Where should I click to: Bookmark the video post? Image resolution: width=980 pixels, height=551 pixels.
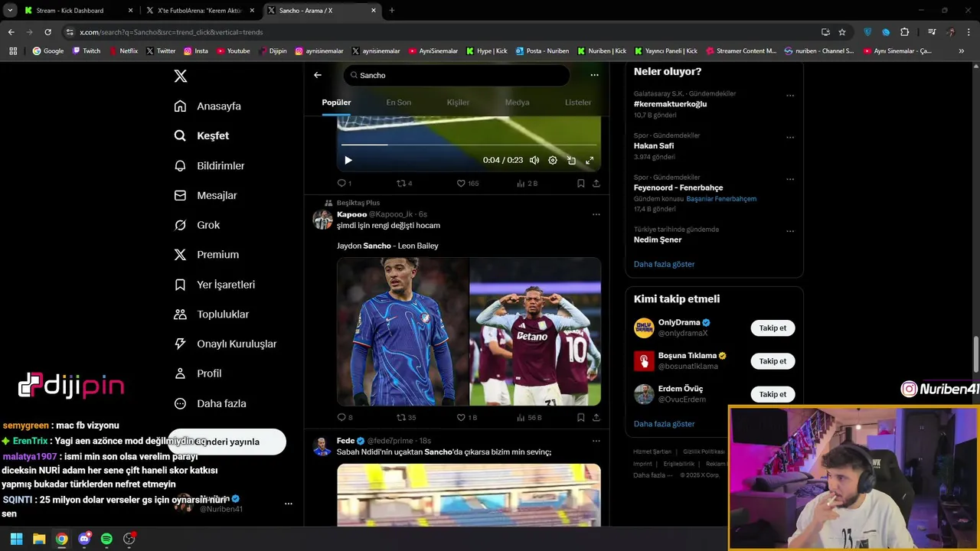(581, 184)
